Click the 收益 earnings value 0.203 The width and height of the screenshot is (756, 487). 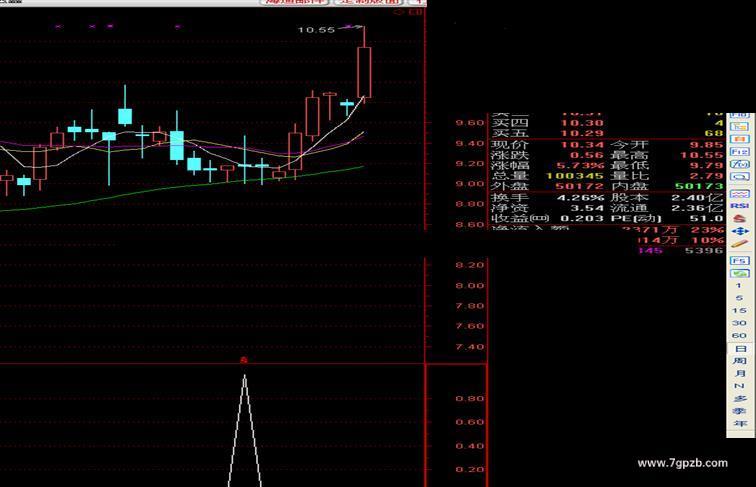point(582,218)
